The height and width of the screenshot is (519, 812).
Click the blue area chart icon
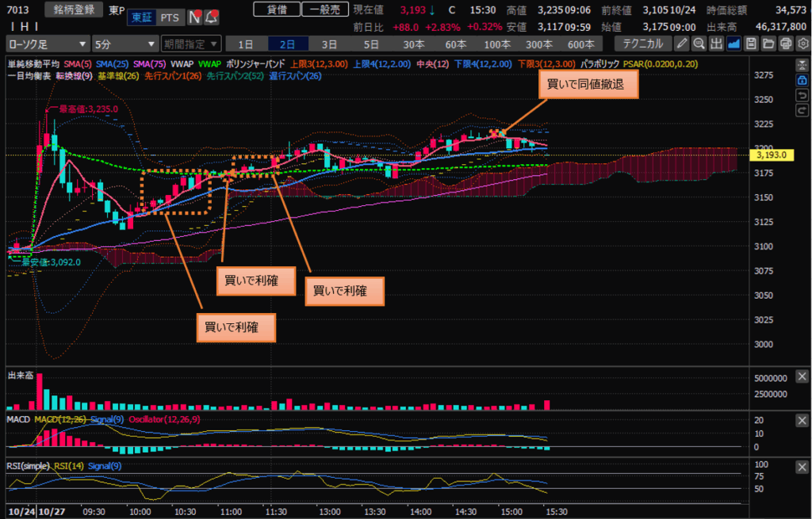(x=733, y=44)
